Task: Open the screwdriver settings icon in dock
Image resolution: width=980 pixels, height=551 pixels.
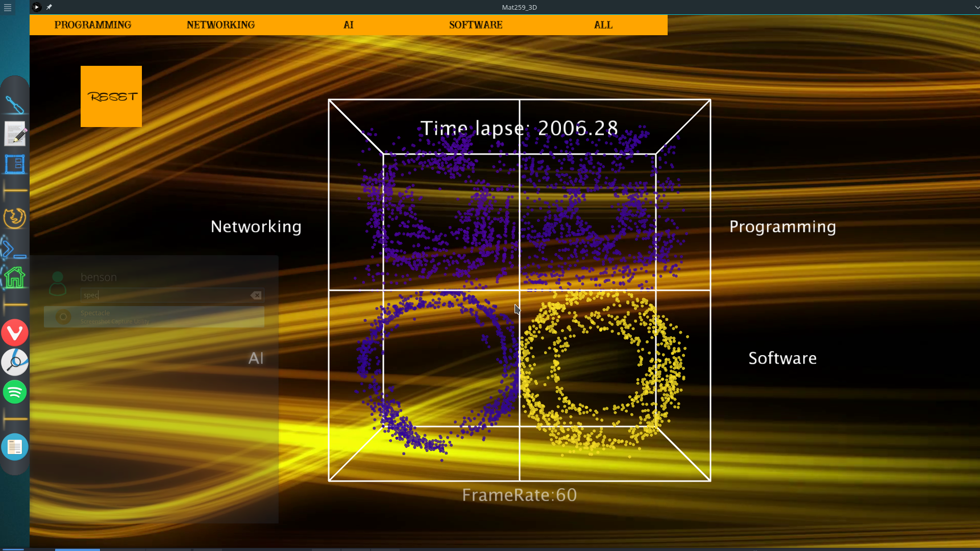Action: click(15, 105)
